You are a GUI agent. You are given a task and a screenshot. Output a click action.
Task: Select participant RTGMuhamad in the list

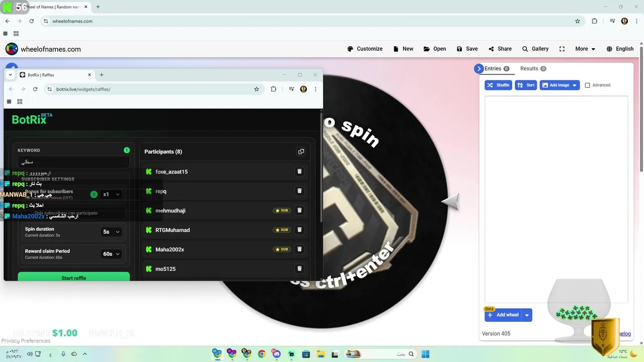click(x=225, y=230)
